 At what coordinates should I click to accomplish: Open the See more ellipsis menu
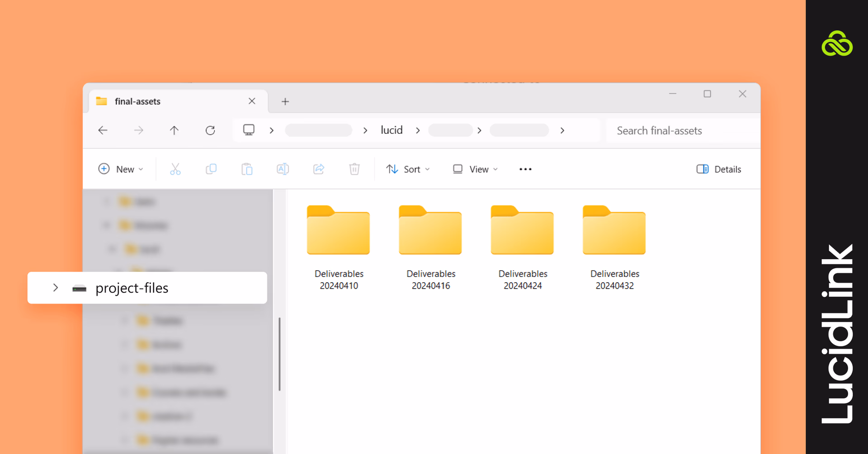pyautogui.click(x=525, y=169)
